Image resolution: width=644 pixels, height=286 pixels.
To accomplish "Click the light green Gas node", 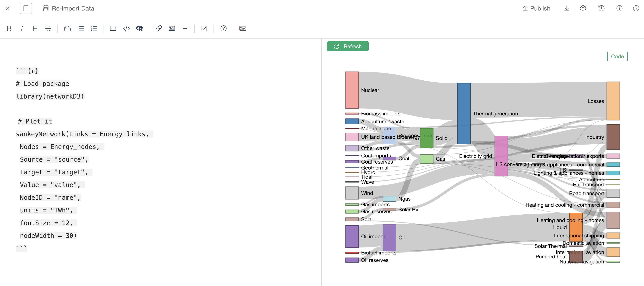I will pos(427,159).
